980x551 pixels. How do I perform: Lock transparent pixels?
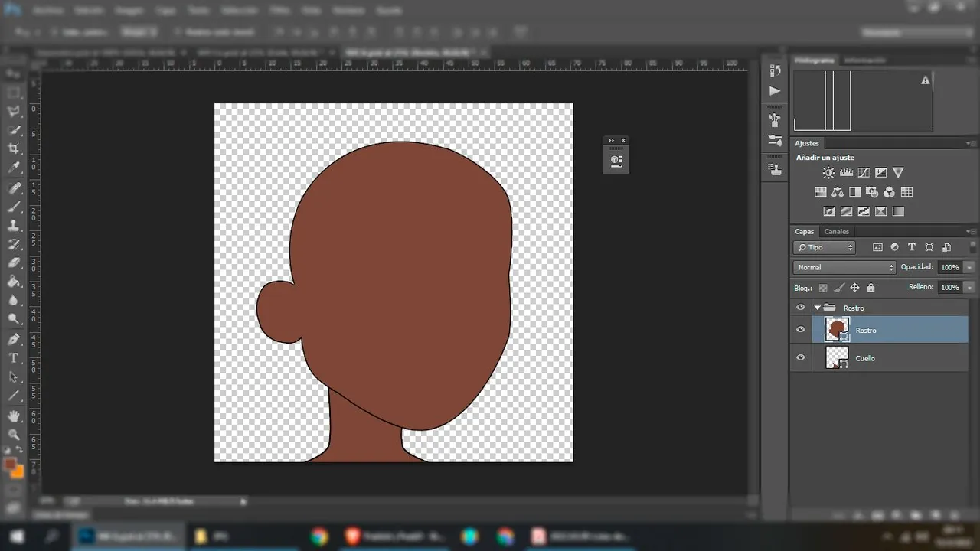click(823, 288)
